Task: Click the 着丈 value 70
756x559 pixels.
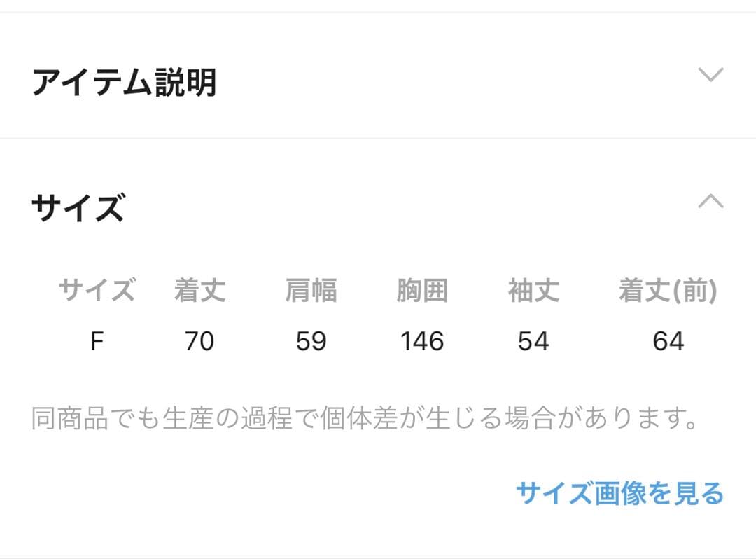Action: pyautogui.click(x=199, y=341)
